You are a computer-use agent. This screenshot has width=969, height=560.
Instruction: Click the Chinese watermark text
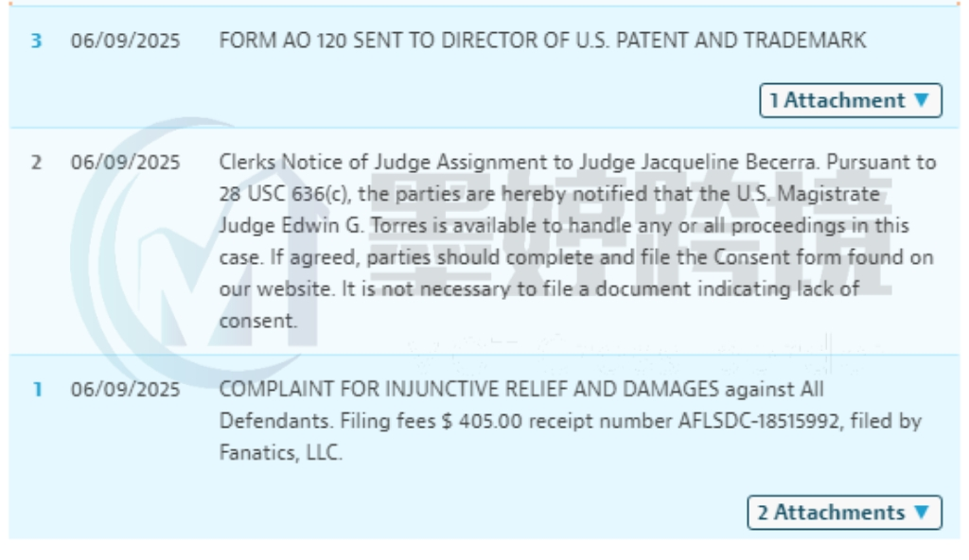[630, 235]
